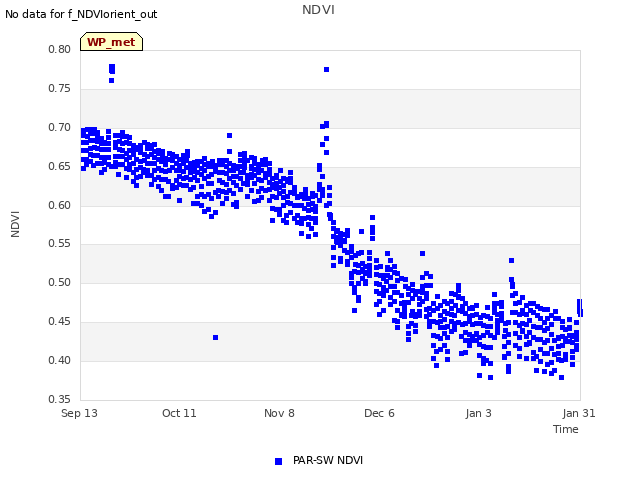The height and width of the screenshot is (480, 640).
Task: Click the 0.65 y-axis tick label
Action: point(60,167)
